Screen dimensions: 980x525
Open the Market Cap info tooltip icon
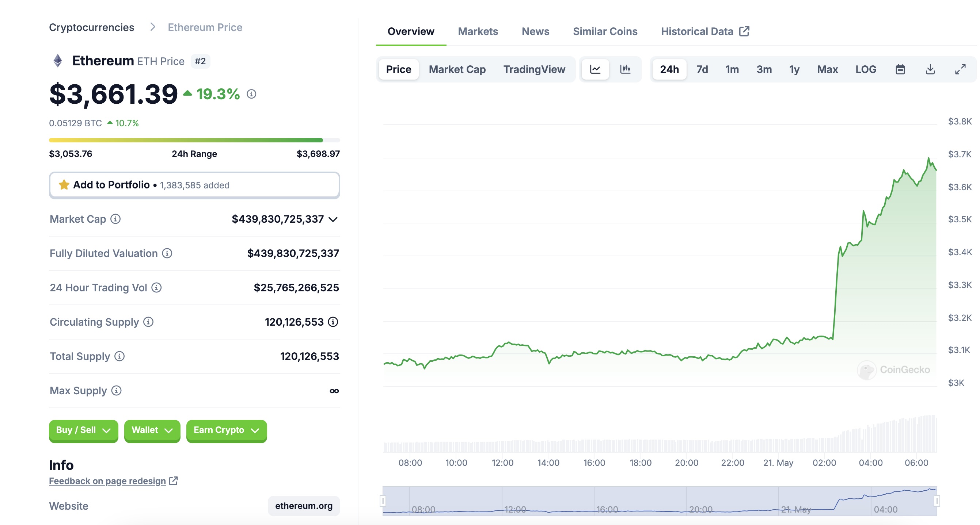(116, 219)
